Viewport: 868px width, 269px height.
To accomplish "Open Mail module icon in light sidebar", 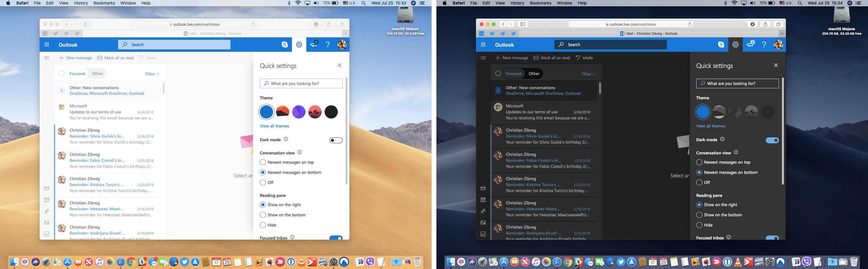I will pos(47,189).
